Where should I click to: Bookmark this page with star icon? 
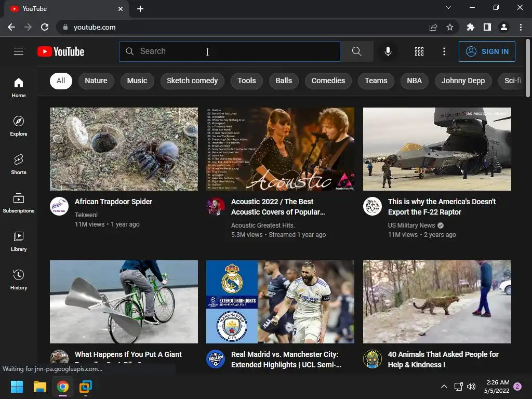tap(450, 27)
